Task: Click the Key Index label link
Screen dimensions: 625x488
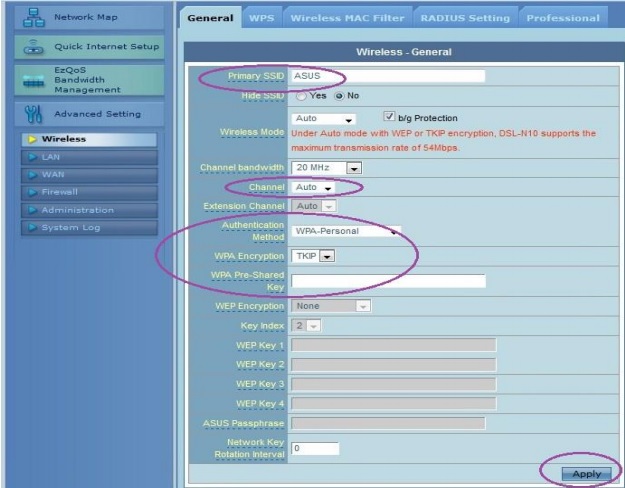Action: [262, 326]
